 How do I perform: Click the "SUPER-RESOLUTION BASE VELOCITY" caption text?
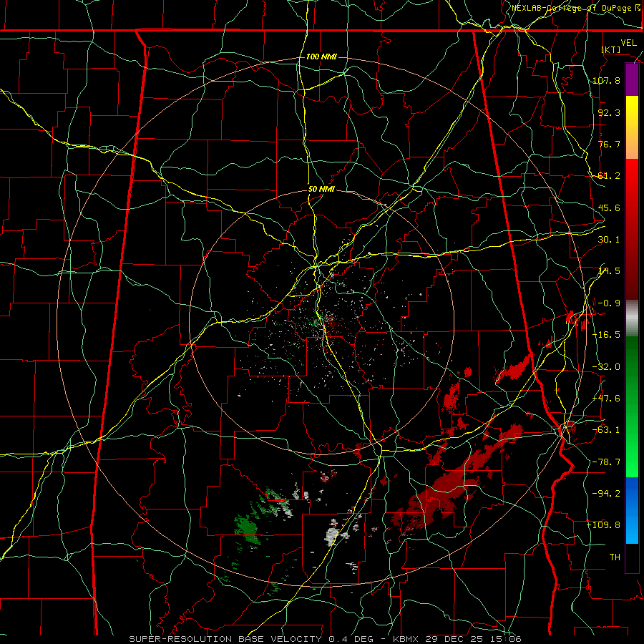pos(227,639)
